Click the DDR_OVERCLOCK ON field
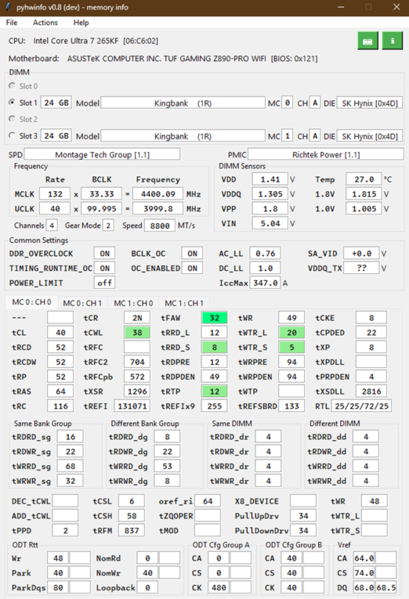This screenshot has height=599, width=409. tap(105, 254)
